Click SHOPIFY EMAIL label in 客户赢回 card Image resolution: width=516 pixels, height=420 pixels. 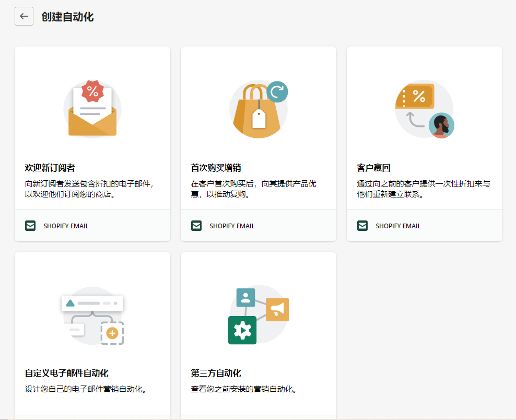point(398,226)
